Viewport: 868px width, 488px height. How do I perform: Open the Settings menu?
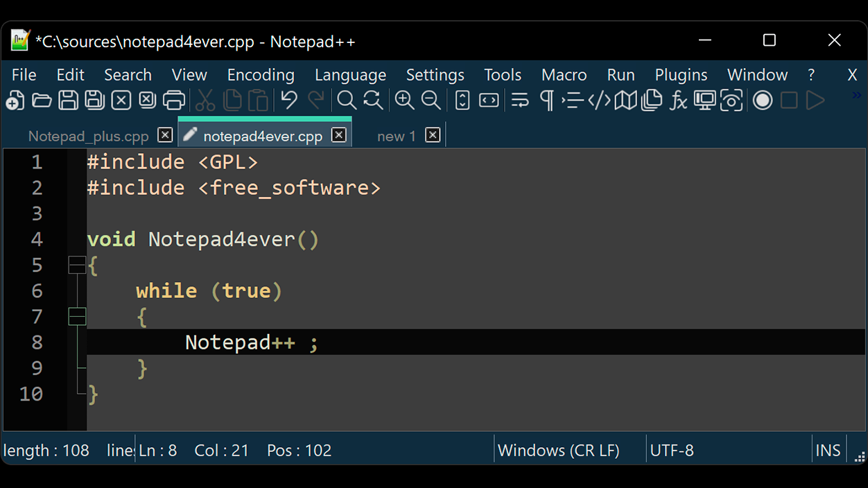pos(435,75)
